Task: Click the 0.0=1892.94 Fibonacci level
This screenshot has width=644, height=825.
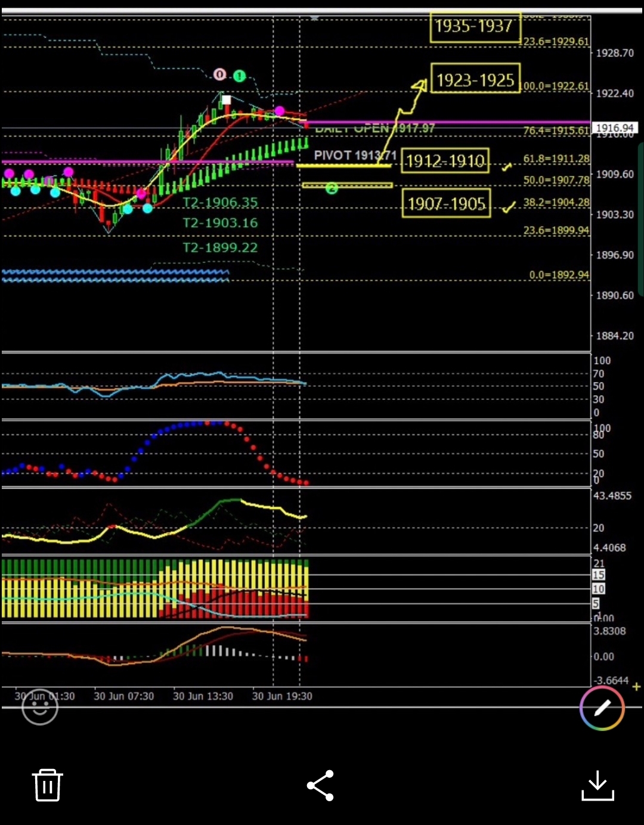Action: pos(559,275)
